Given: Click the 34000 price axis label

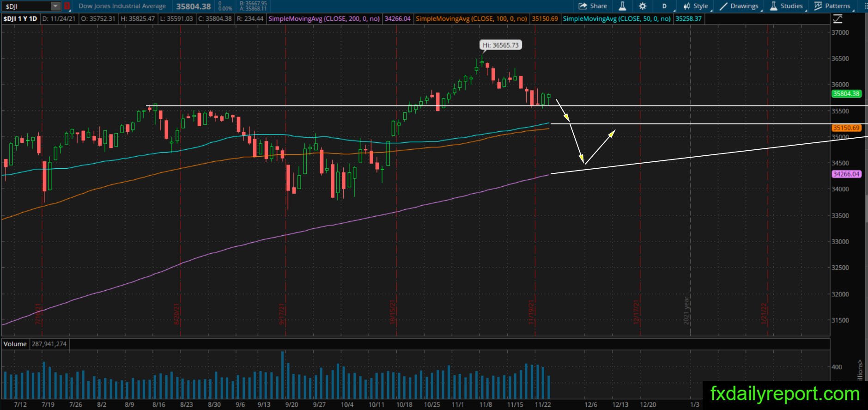Looking at the screenshot, I should pyautogui.click(x=840, y=189).
